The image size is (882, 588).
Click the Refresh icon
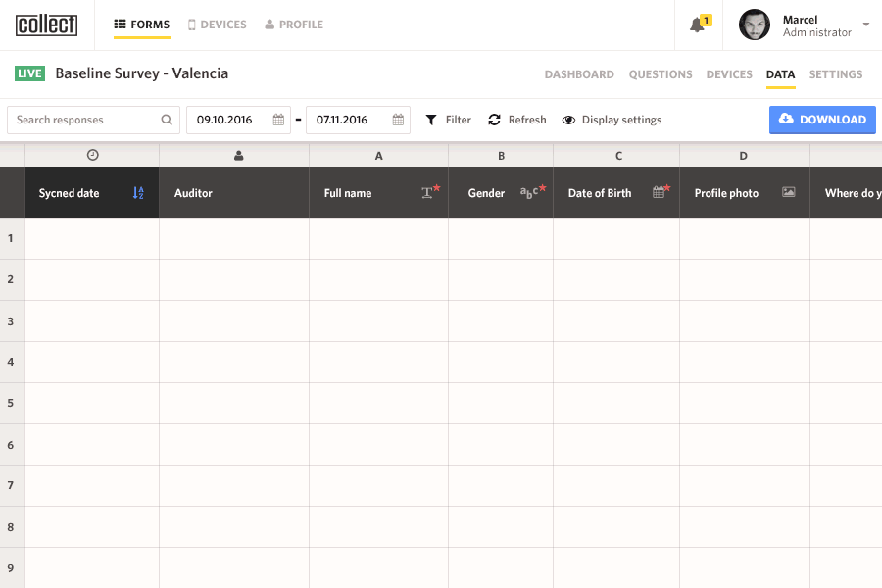pyautogui.click(x=495, y=120)
